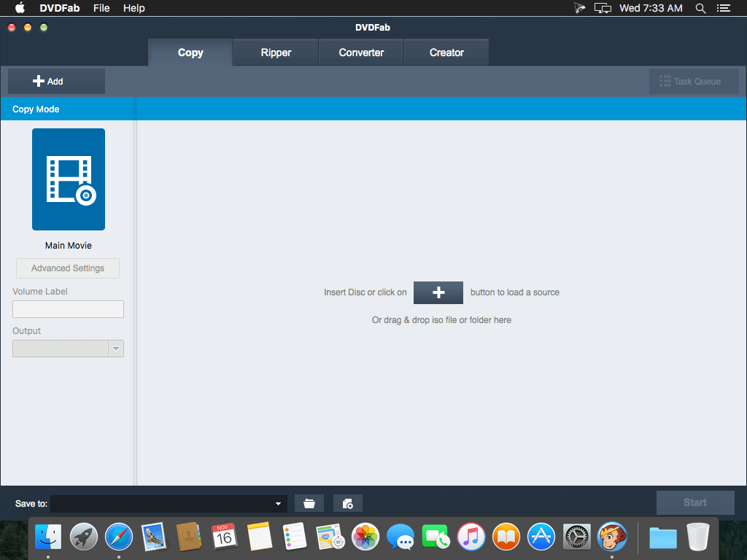Click the DVDFab monkey Dock icon
Viewport: 747px width, 560px height.
[612, 537]
